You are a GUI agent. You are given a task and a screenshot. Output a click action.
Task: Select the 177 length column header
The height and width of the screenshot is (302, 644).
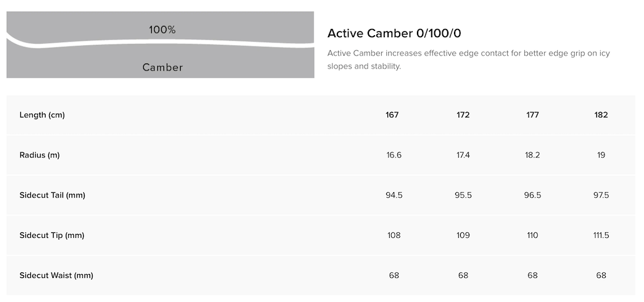tap(532, 115)
